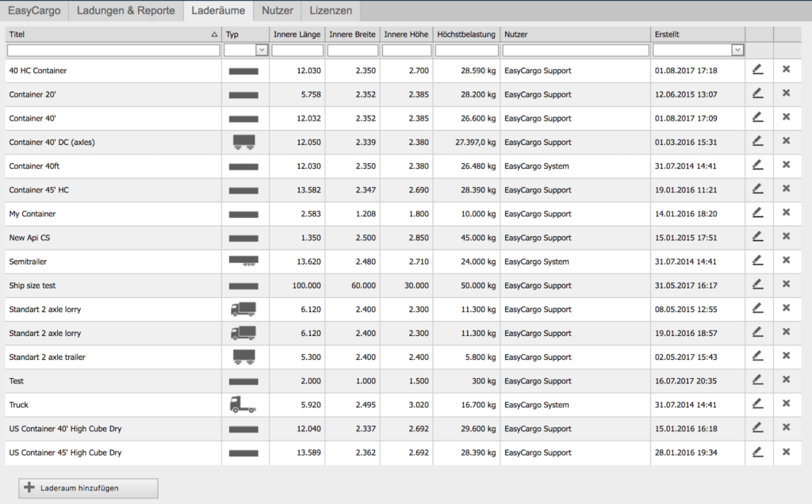Image resolution: width=812 pixels, height=504 pixels.
Task: Click trailer icon for Standart 2 axle trailer
Action: point(244,357)
